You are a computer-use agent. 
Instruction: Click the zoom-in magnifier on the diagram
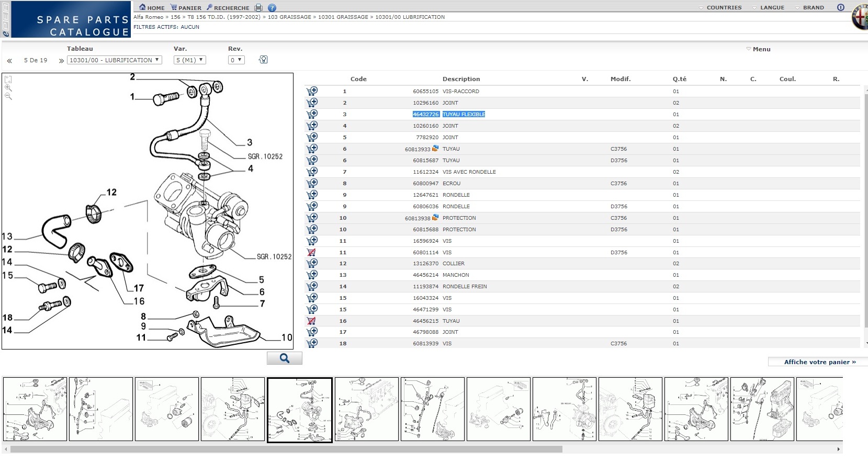point(8,88)
